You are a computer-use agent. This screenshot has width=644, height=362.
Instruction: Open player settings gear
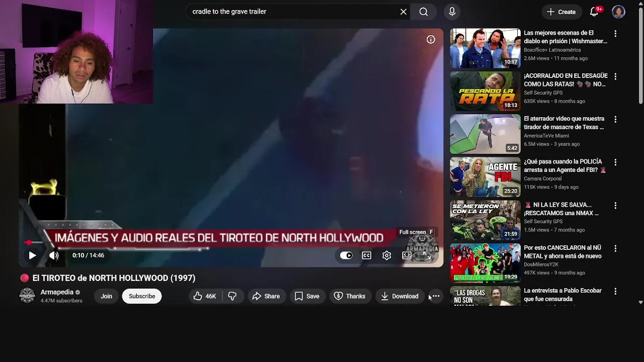386,255
